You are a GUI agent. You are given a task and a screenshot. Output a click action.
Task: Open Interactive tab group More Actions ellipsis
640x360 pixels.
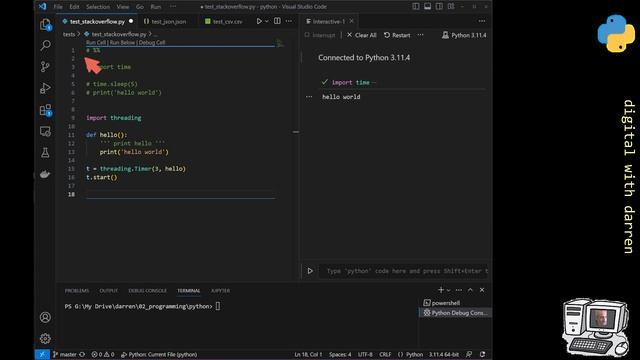482,21
